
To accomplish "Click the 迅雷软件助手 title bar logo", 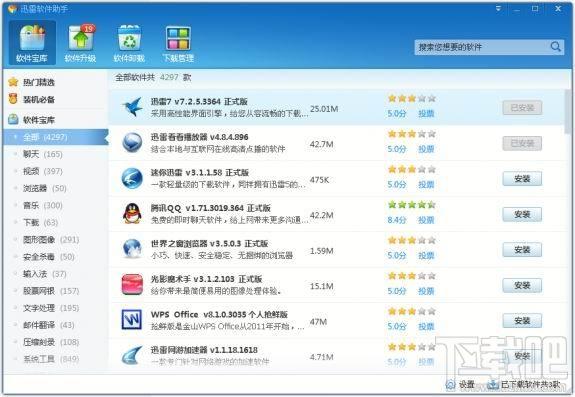I will (12, 9).
